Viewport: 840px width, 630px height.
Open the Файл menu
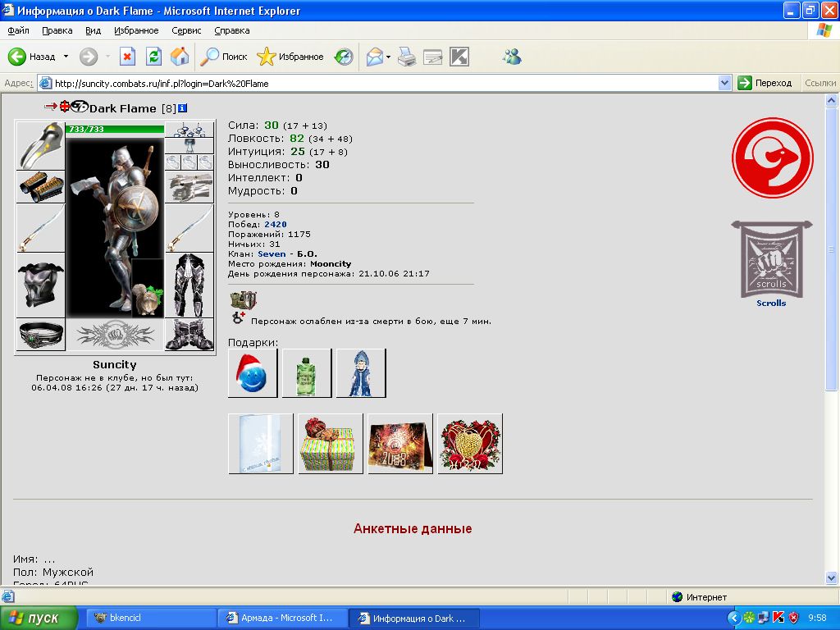click(x=18, y=30)
